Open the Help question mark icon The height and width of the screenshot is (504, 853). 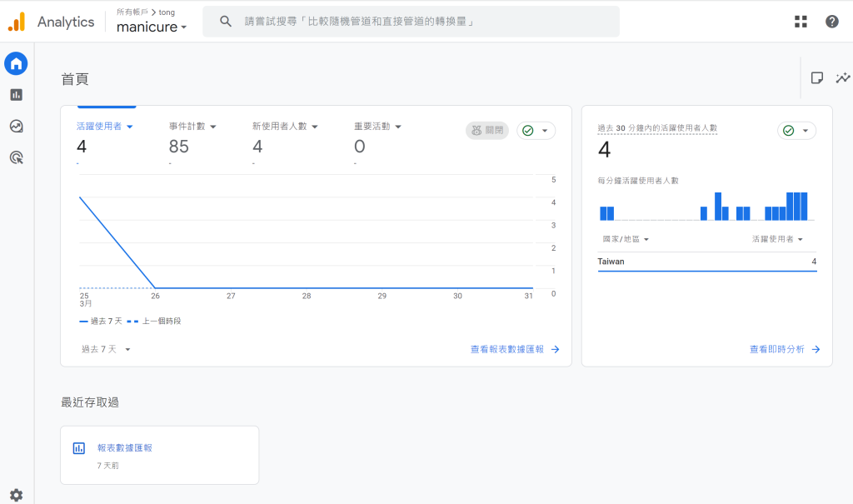click(831, 22)
